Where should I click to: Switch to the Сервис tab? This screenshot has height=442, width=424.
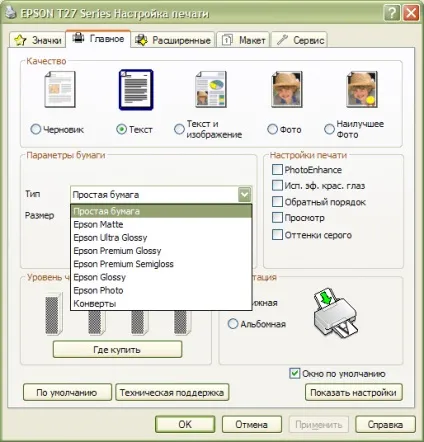pyautogui.click(x=300, y=40)
